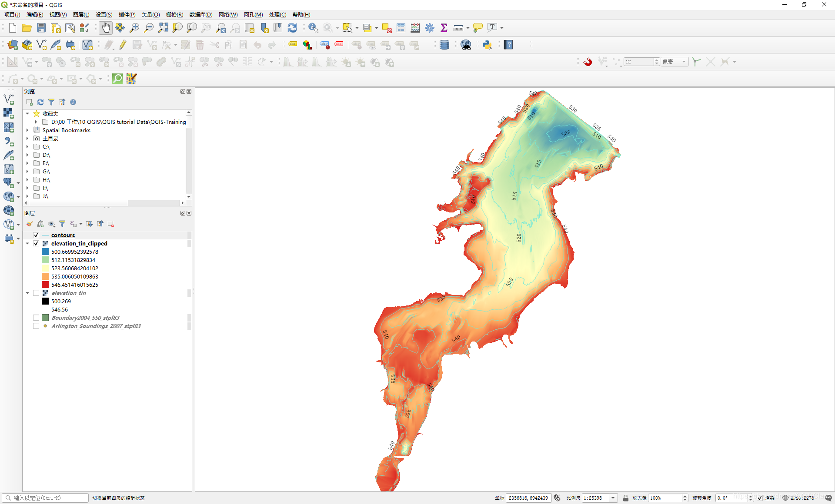
Task: Expand the D:\ drive node
Action: [x=27, y=155]
